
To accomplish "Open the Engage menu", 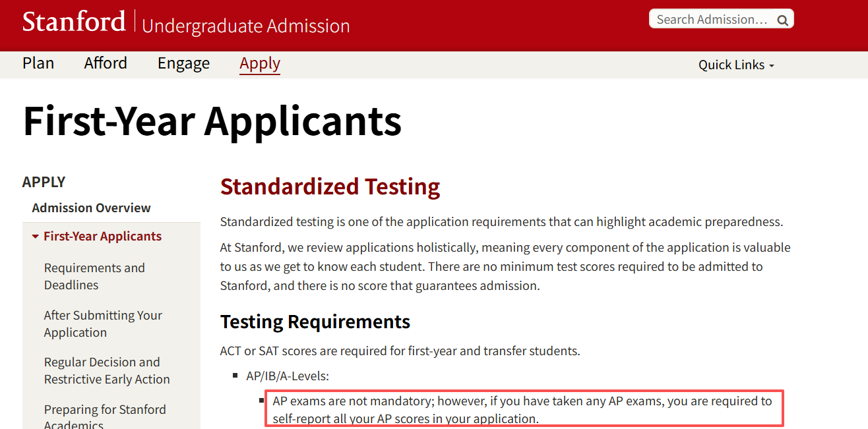I will point(183,63).
